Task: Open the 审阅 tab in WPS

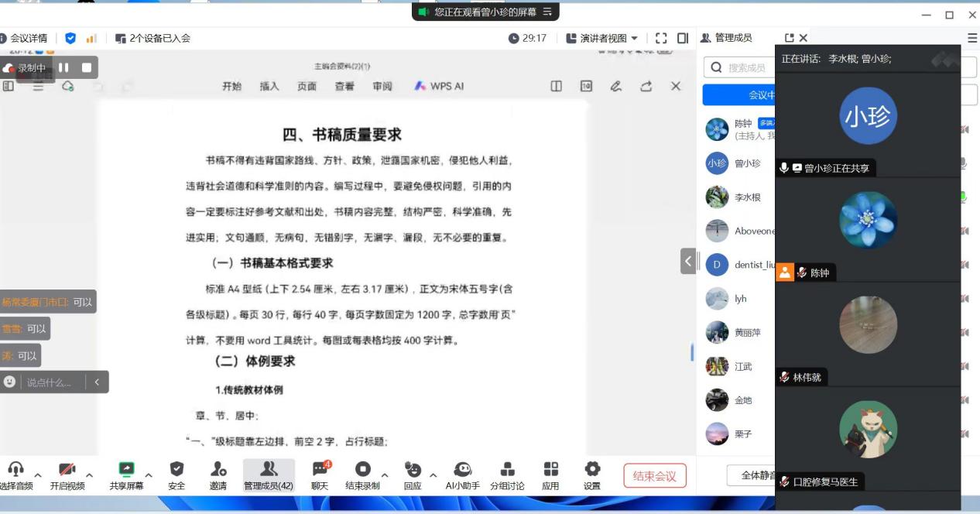Action: coord(382,87)
